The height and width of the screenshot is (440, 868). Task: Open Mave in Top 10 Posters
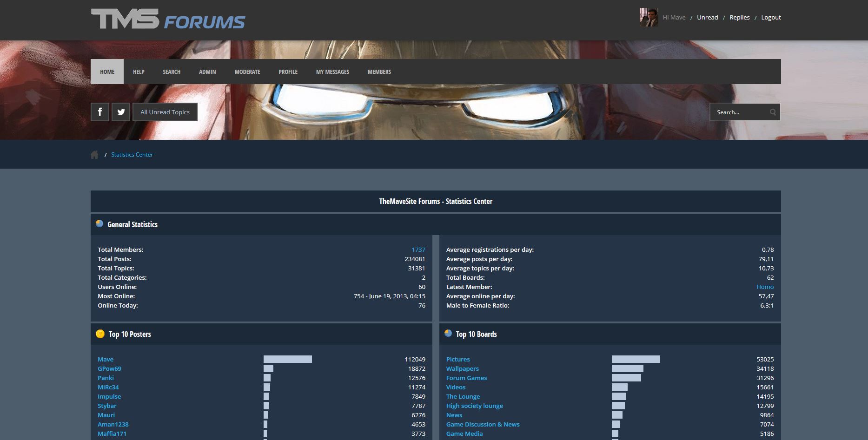tap(106, 359)
